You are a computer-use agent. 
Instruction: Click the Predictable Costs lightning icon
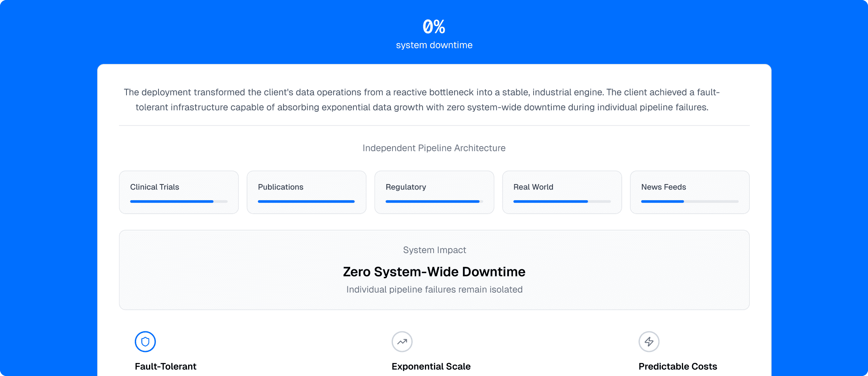[x=649, y=342]
